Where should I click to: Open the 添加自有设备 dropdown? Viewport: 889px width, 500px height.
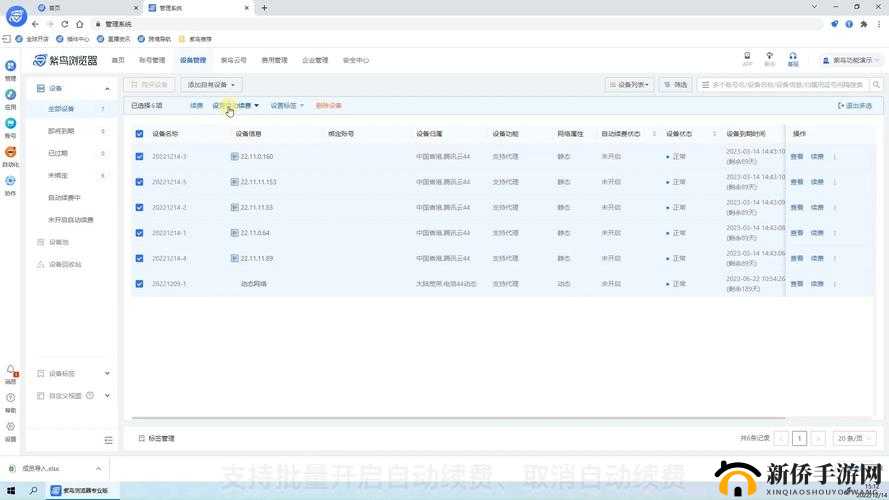coord(211,85)
